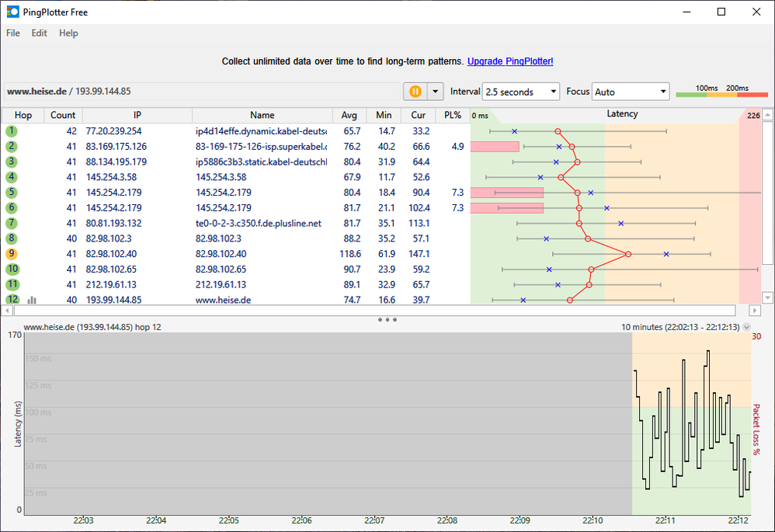Toggle the timeline graph icon on hop 12
Screen dimensions: 775x532
click(x=32, y=300)
